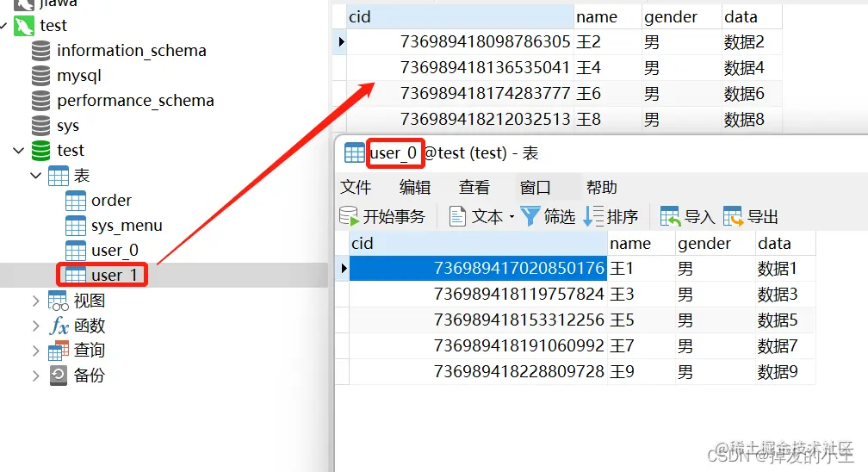Click data column header in user_0 window

point(785,243)
